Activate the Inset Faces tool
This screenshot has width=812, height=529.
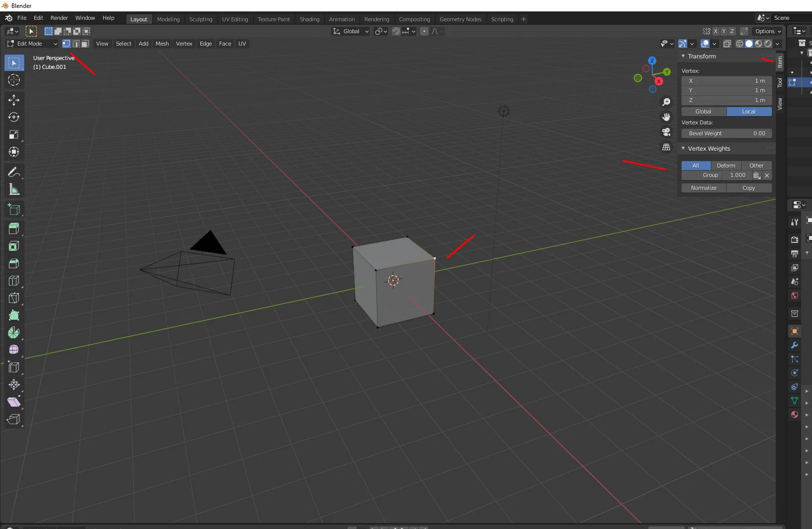(x=14, y=246)
